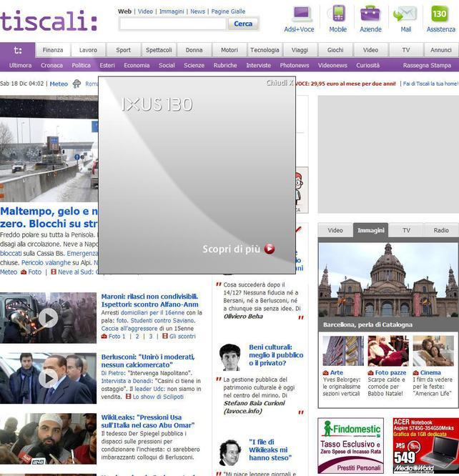The image size is (459, 476).
Task: Open the Findomestic Prestiti Personali ad
Action: tap(350, 445)
